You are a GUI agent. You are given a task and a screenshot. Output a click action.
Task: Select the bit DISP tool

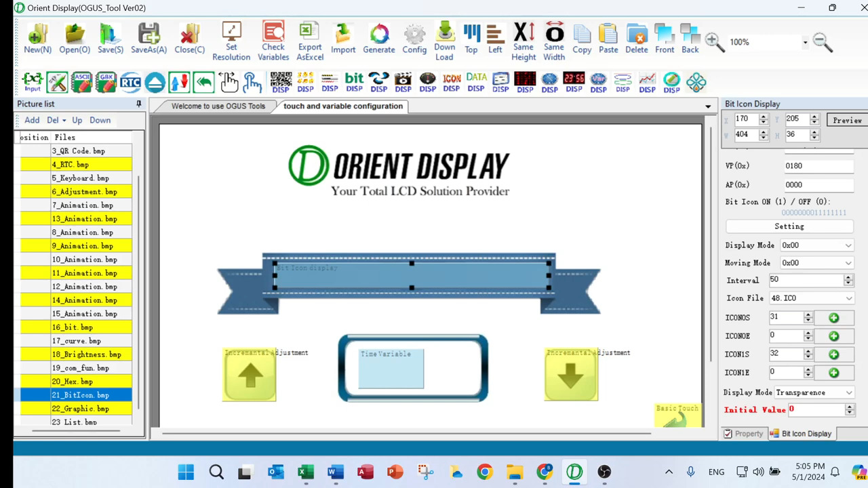pos(354,82)
